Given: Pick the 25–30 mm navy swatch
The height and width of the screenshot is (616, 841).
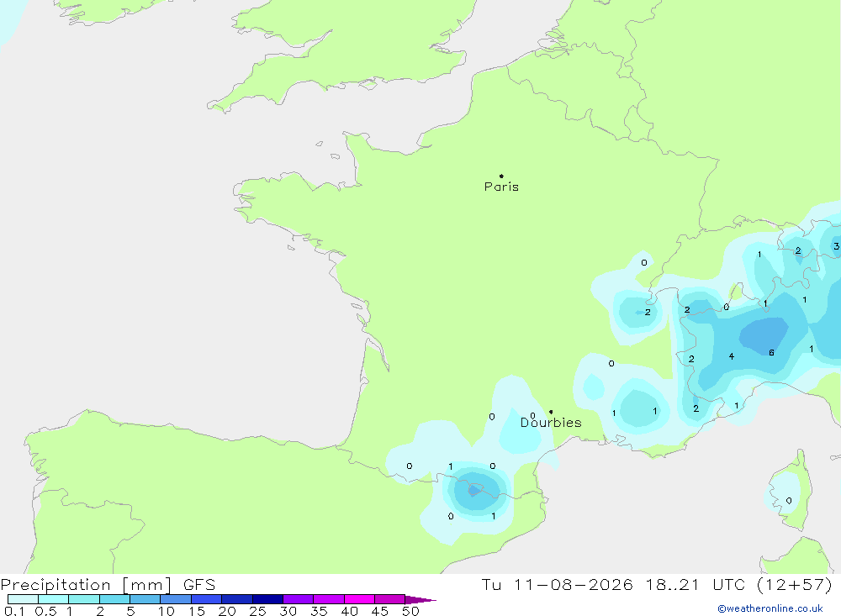Looking at the screenshot, I should 267,599.
